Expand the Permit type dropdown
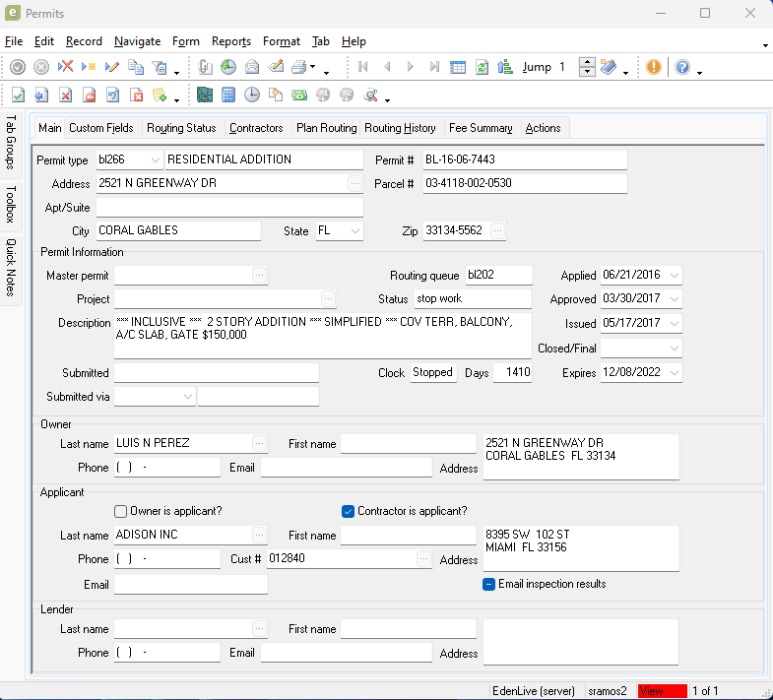The height and width of the screenshot is (700, 773). coord(156,159)
